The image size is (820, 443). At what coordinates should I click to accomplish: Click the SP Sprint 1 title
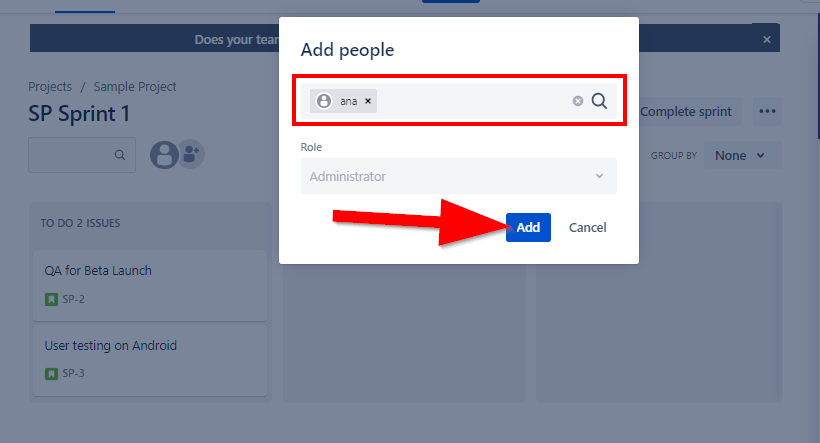[x=79, y=113]
